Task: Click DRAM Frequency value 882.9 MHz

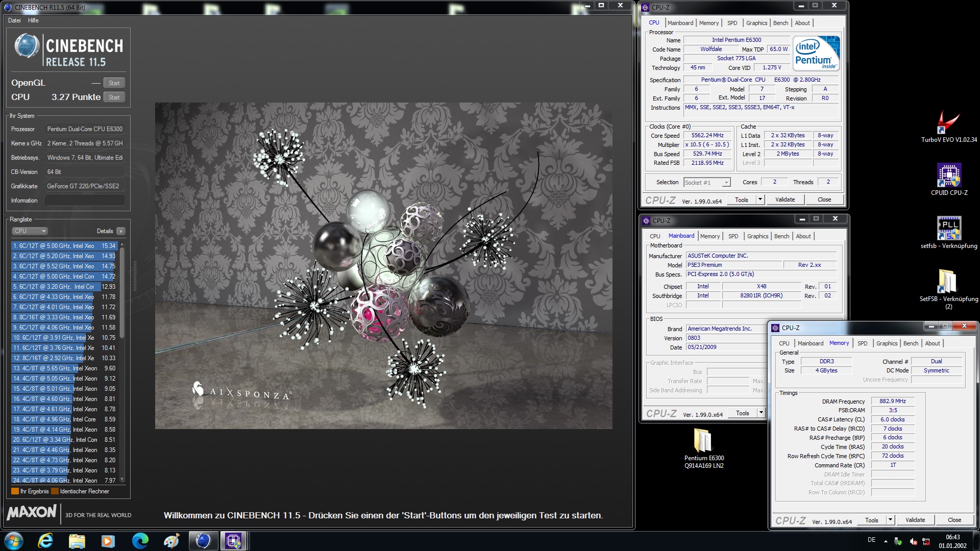Action: pos(892,401)
